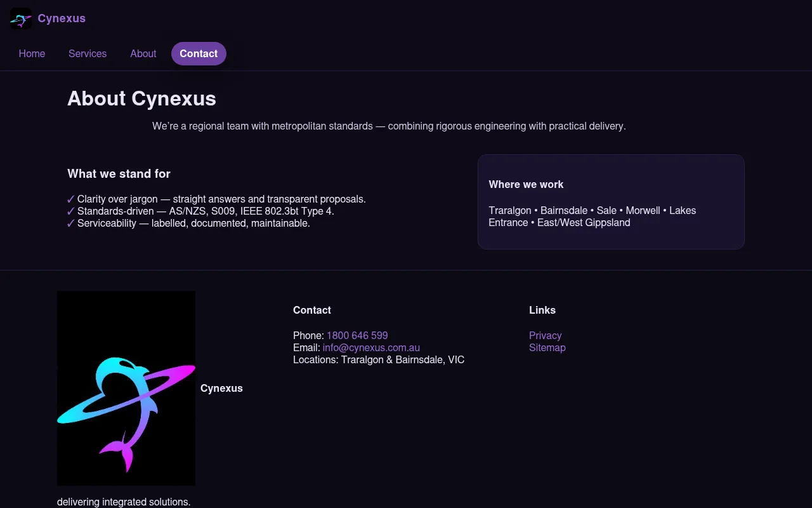Viewport: 812px width, 508px height.
Task: Click the footer "Links" heading
Action: [x=542, y=310]
